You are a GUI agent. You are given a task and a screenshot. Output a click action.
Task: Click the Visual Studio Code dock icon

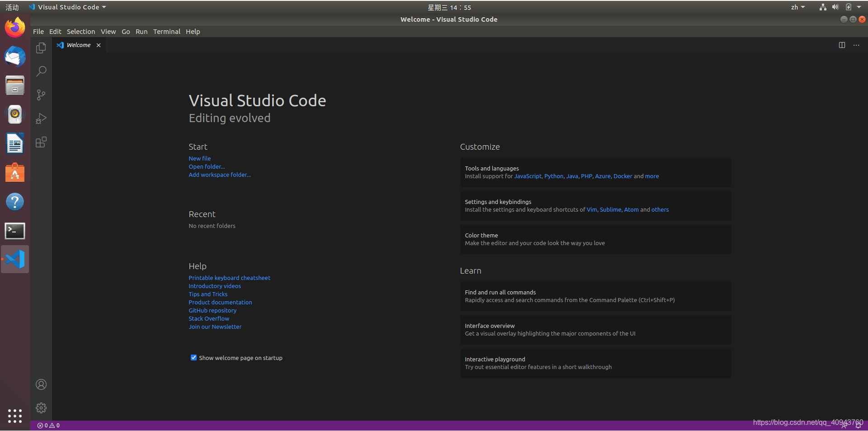click(x=15, y=259)
